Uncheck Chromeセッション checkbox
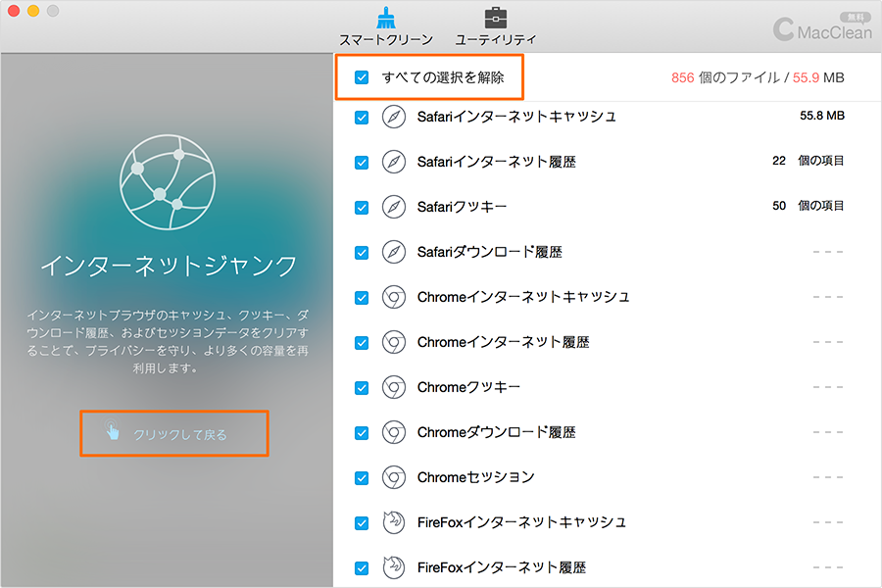 click(362, 477)
